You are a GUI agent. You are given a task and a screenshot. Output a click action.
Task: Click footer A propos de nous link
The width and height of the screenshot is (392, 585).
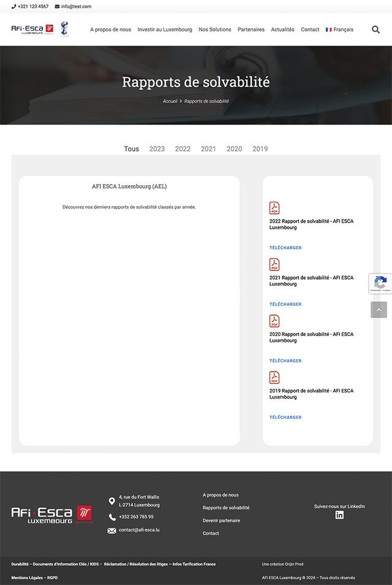(x=221, y=495)
